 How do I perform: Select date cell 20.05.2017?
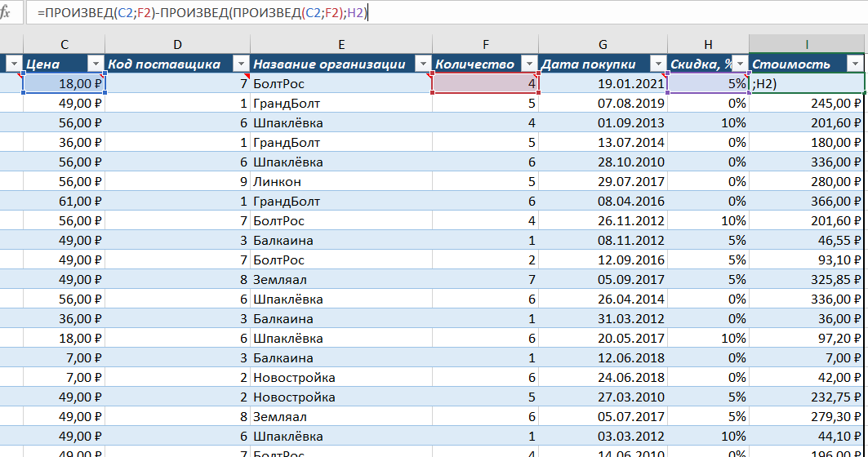click(x=603, y=338)
